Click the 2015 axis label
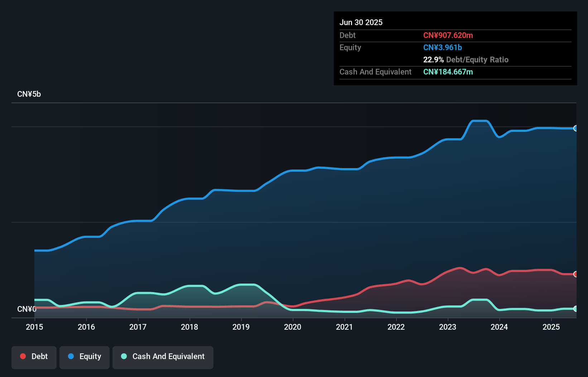 point(34,327)
